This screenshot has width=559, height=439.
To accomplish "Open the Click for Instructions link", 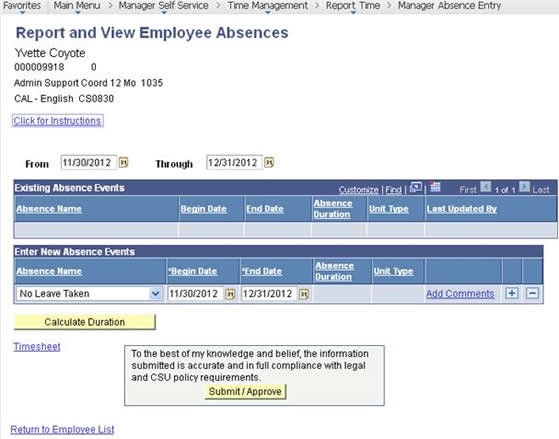I will click(57, 121).
